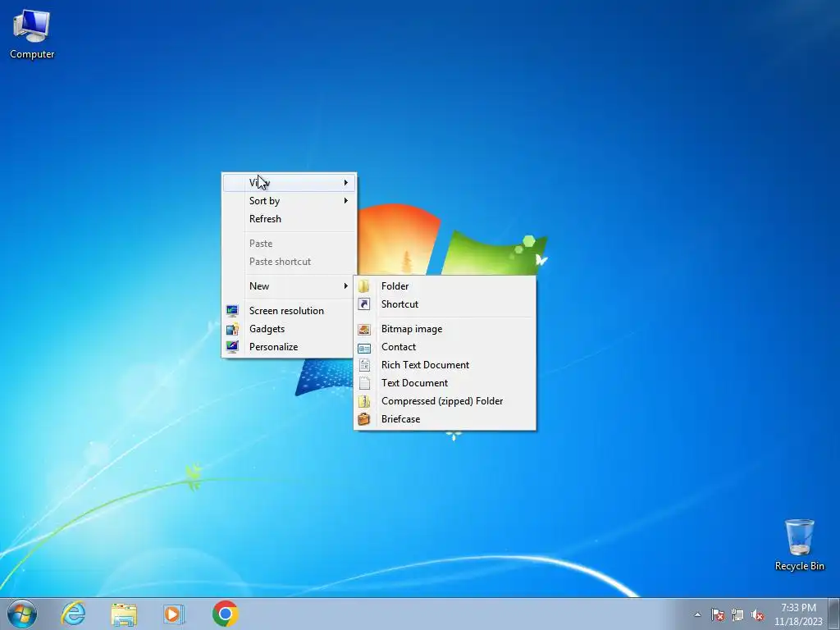Launch Internet Explorer from the taskbar
Screen dimensions: 840x630
[x=73, y=614]
